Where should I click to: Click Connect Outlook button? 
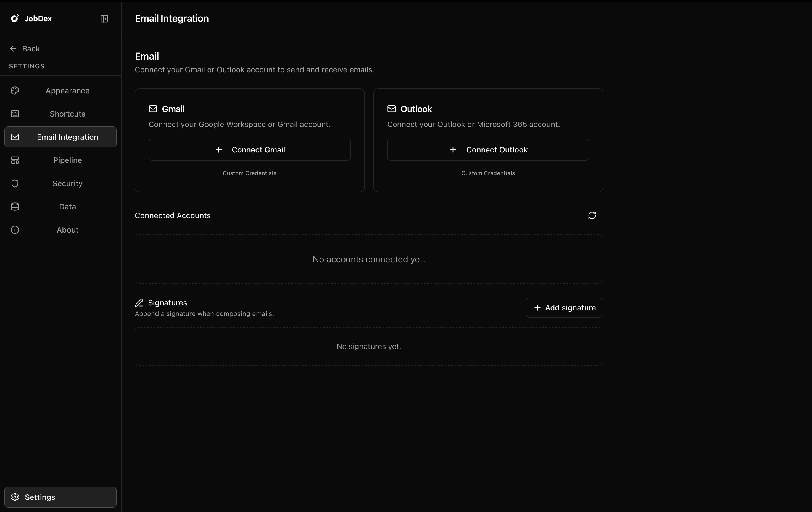[x=488, y=150]
